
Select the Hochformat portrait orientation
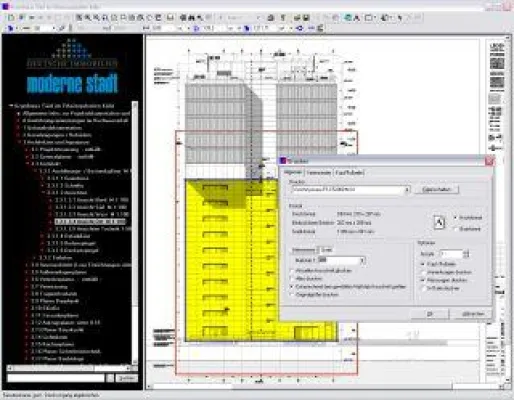click(x=468, y=218)
